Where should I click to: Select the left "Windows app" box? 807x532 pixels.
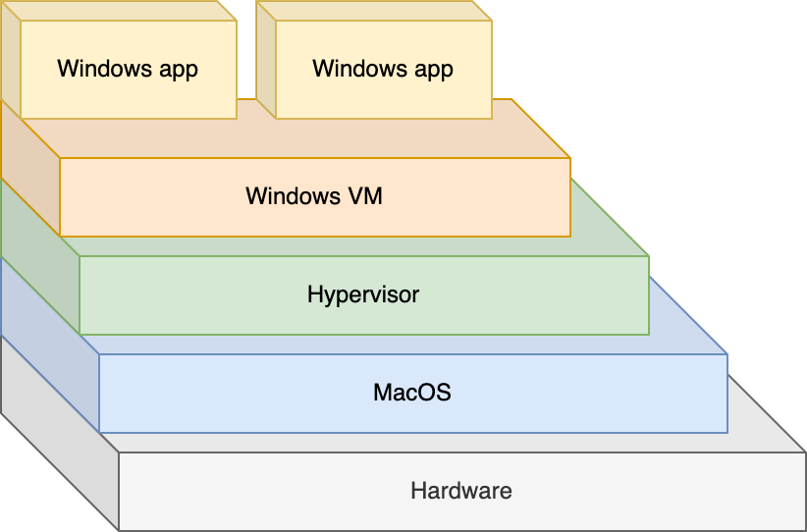click(x=129, y=70)
